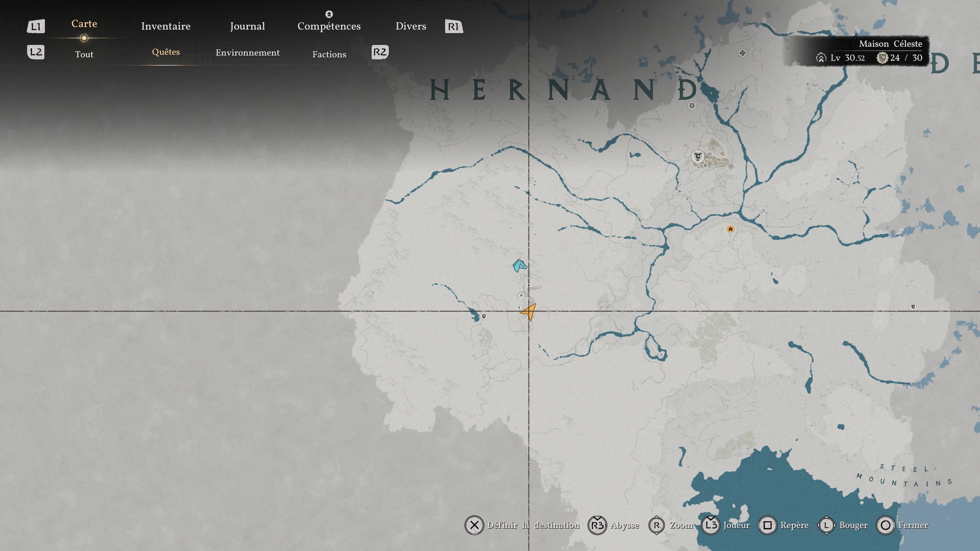Click the shield marker beside the western lake
This screenshot has height=551, width=980.
point(484,316)
